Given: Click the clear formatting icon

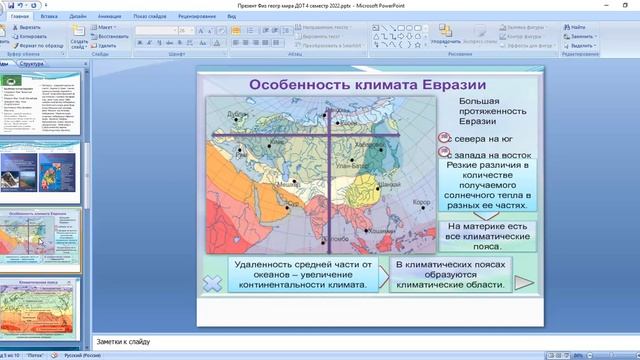Looking at the screenshot, I should [221, 31].
